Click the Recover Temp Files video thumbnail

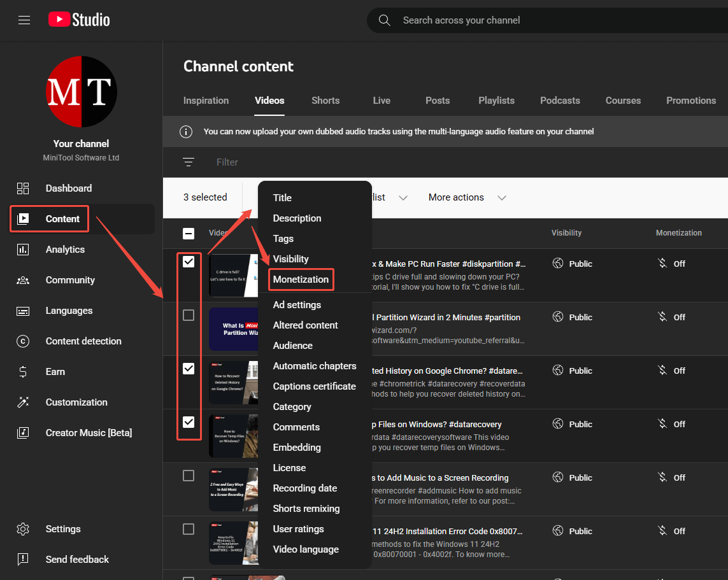coord(234,436)
